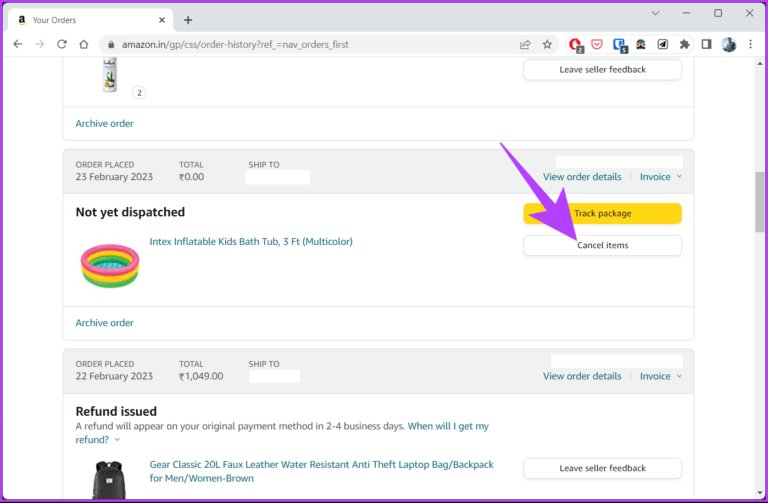Click the topmost Archive order link
This screenshot has width=768, height=503.
pyautogui.click(x=104, y=123)
